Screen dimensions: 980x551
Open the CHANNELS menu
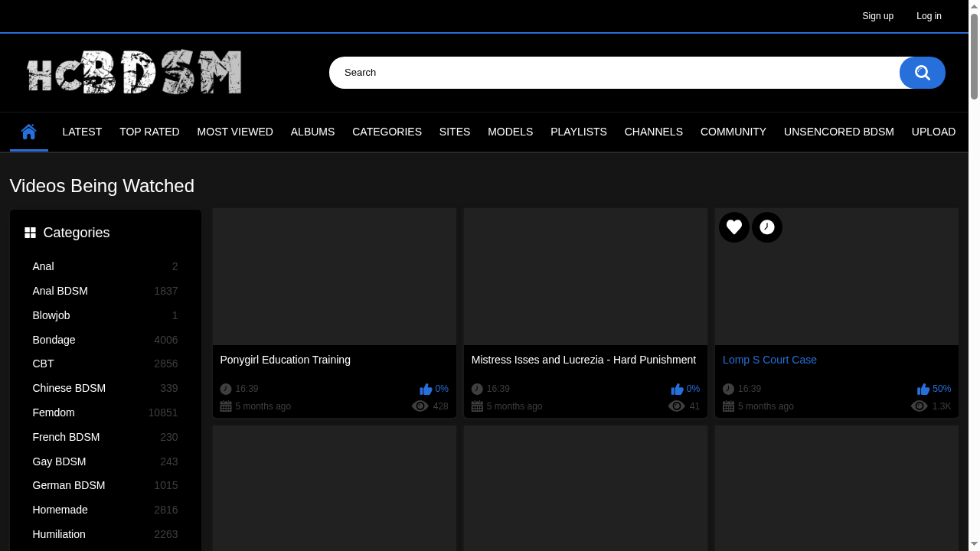pos(653,132)
